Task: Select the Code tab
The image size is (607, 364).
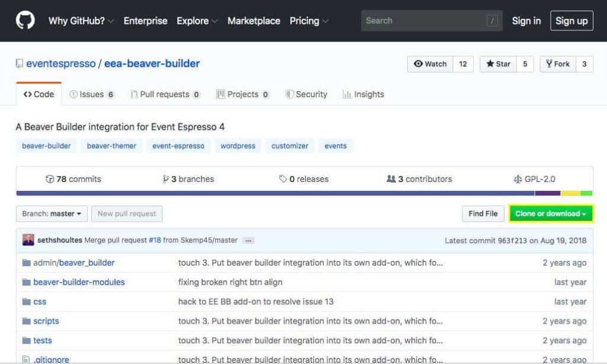Action: 39,94
